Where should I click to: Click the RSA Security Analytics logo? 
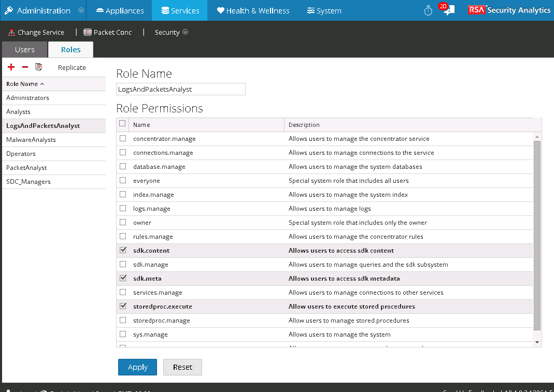[x=509, y=10]
